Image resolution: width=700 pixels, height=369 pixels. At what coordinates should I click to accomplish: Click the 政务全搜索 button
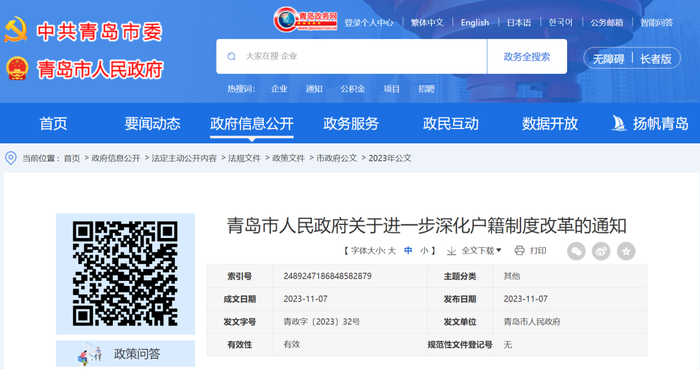coord(527,57)
